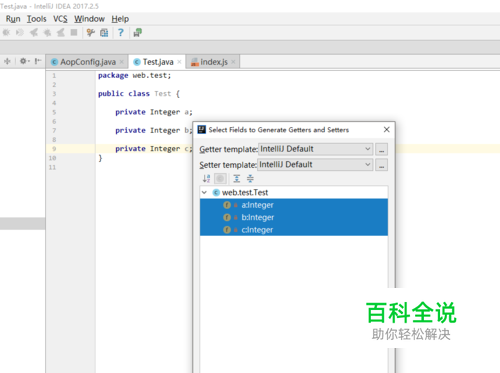Click the grey Stop square icon
The image size is (500, 373).
point(74,33)
